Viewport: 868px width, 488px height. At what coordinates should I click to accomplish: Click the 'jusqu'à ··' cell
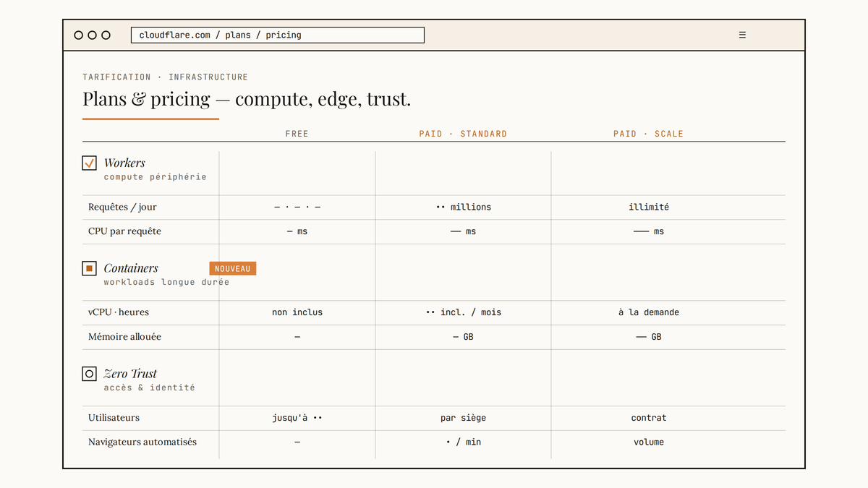(x=297, y=418)
